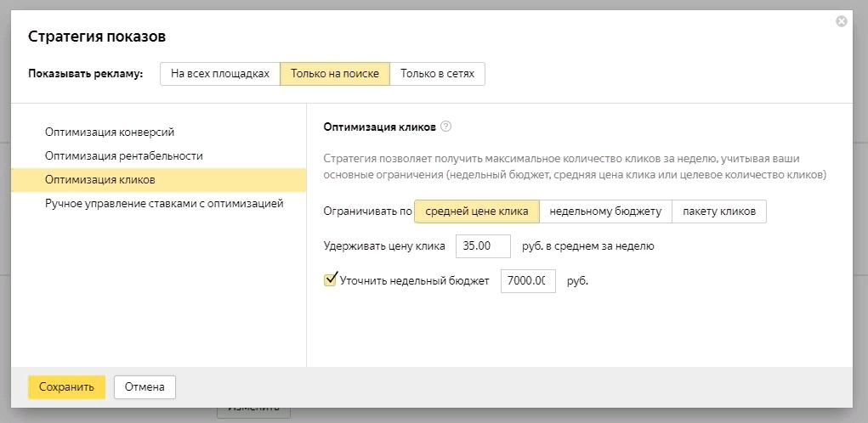
Task: Switch to Только в сетях placement
Action: pos(437,74)
